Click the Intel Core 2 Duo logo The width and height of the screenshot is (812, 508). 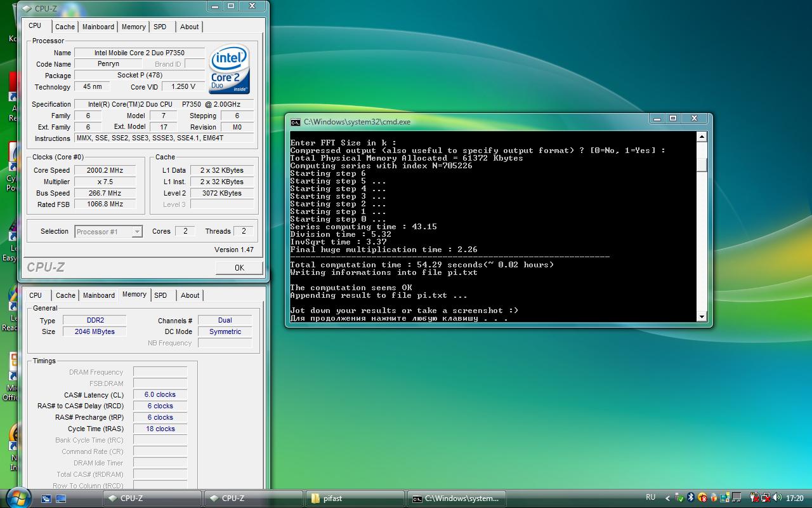pyautogui.click(x=230, y=69)
